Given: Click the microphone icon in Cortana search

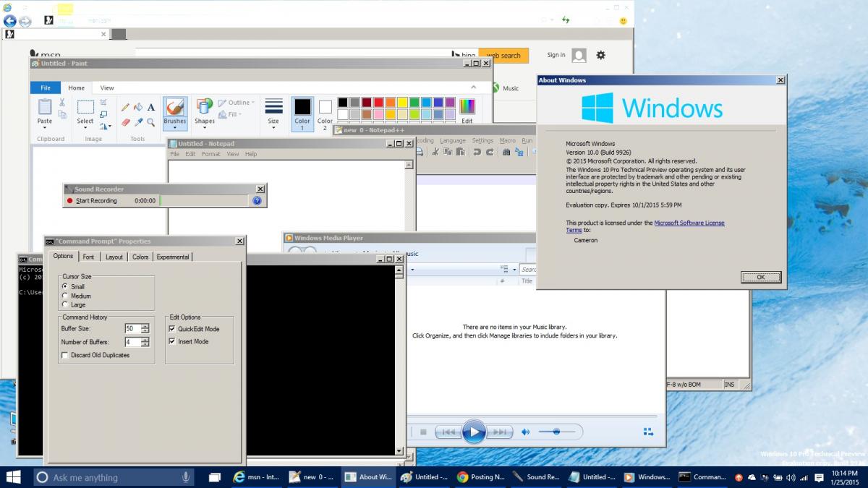Looking at the screenshot, I should (x=186, y=477).
